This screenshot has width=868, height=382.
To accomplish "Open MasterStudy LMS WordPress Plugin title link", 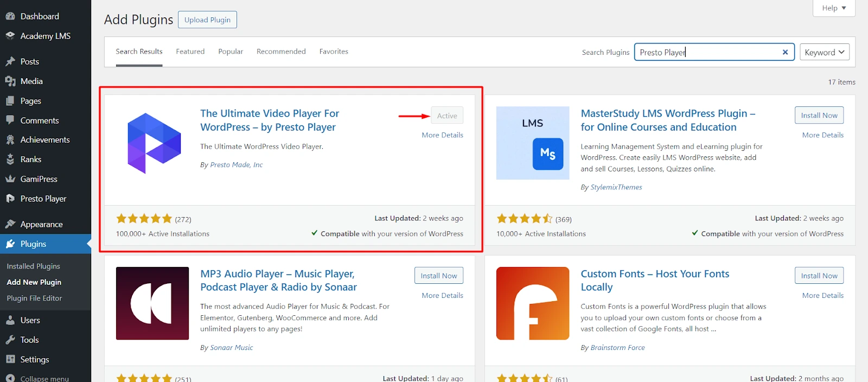I will 668,120.
